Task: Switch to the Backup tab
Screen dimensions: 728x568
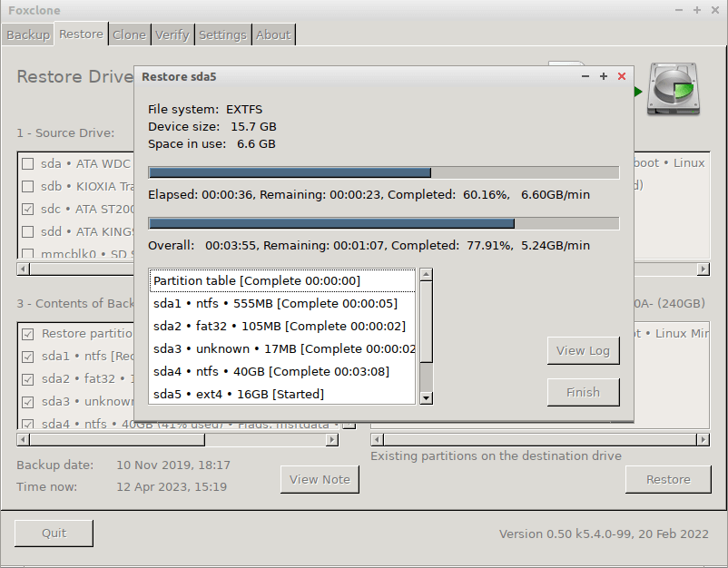Action: tap(27, 35)
